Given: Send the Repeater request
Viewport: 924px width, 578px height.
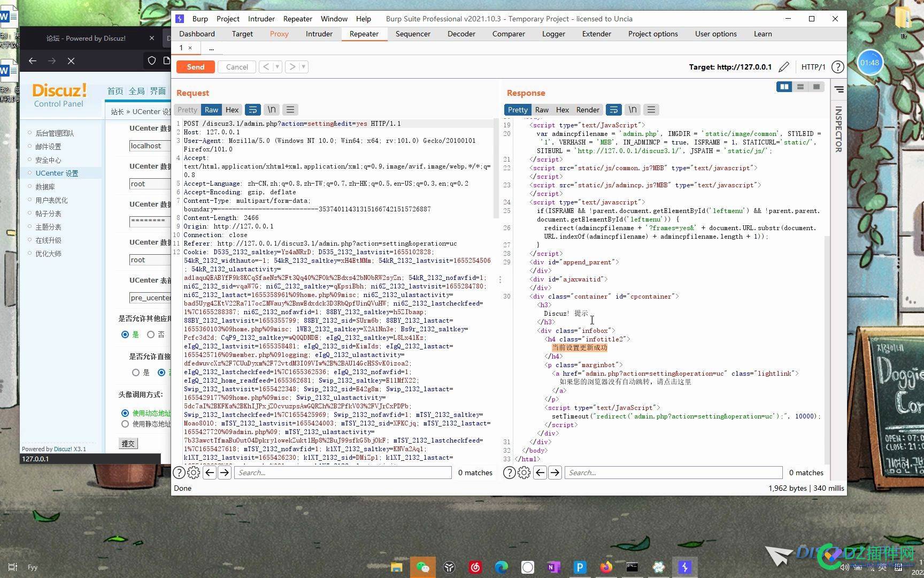Looking at the screenshot, I should tap(195, 67).
